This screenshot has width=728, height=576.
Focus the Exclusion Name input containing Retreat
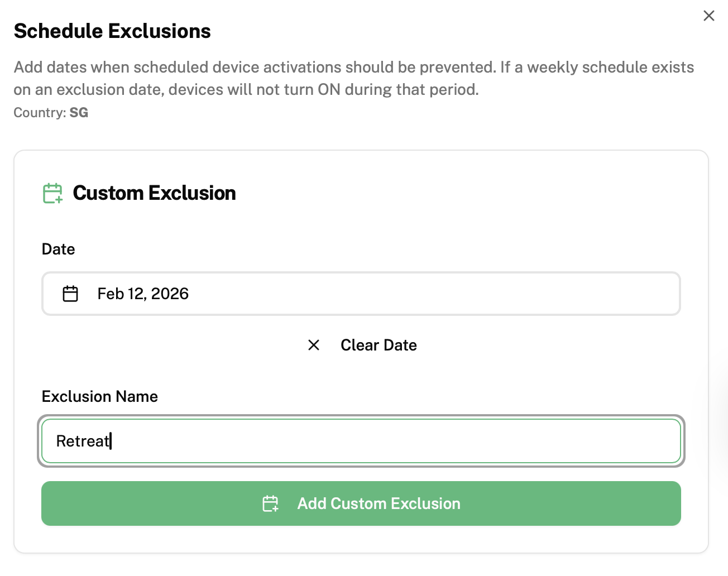click(361, 441)
